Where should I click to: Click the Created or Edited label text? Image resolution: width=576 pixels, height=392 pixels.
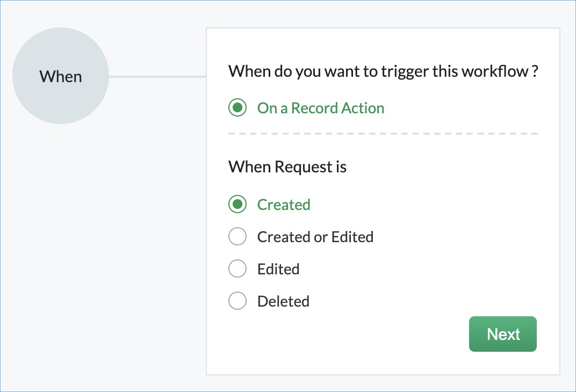(x=315, y=237)
